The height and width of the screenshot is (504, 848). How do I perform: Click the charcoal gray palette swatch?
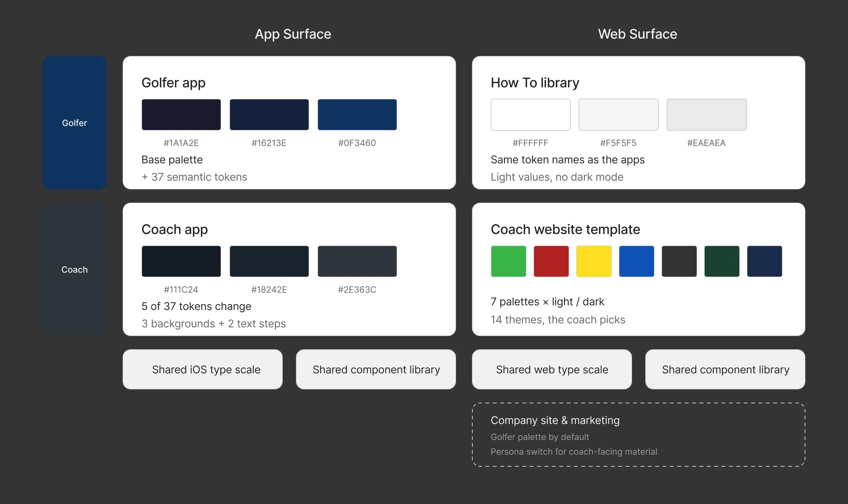coord(679,261)
